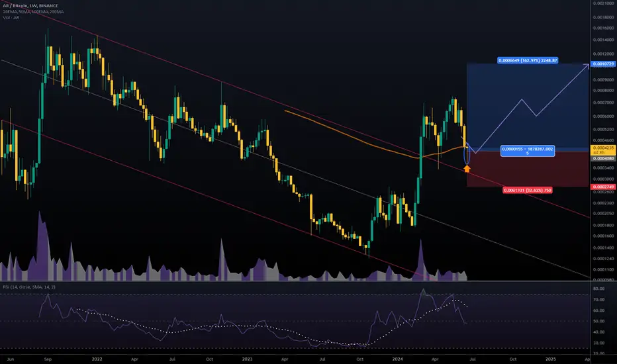Click the 0.0006000 price axis tick

click(x=604, y=116)
